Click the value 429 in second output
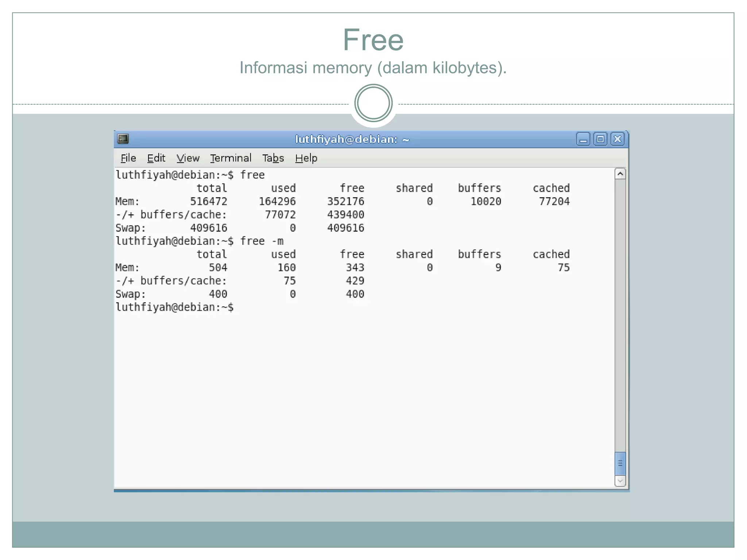 click(355, 281)
